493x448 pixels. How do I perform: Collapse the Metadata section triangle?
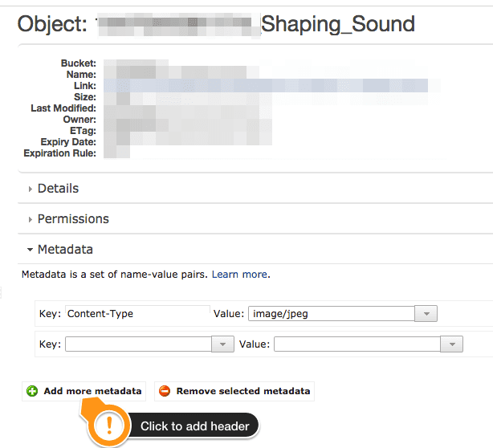30,250
